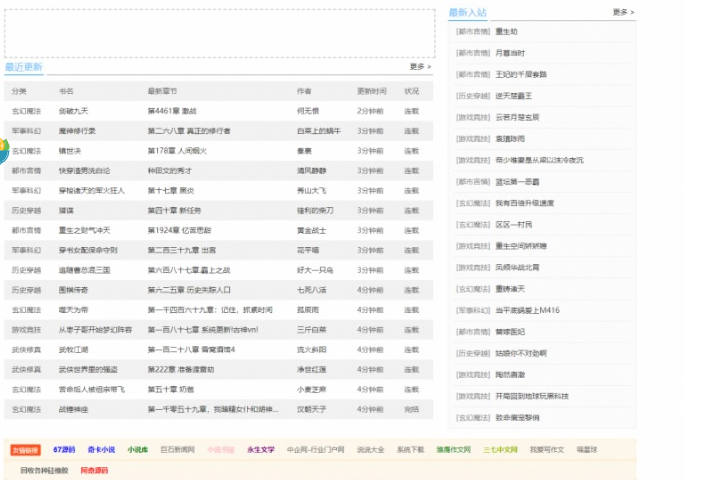Click author name 何无恨
The height and width of the screenshot is (480, 707).
308,111
